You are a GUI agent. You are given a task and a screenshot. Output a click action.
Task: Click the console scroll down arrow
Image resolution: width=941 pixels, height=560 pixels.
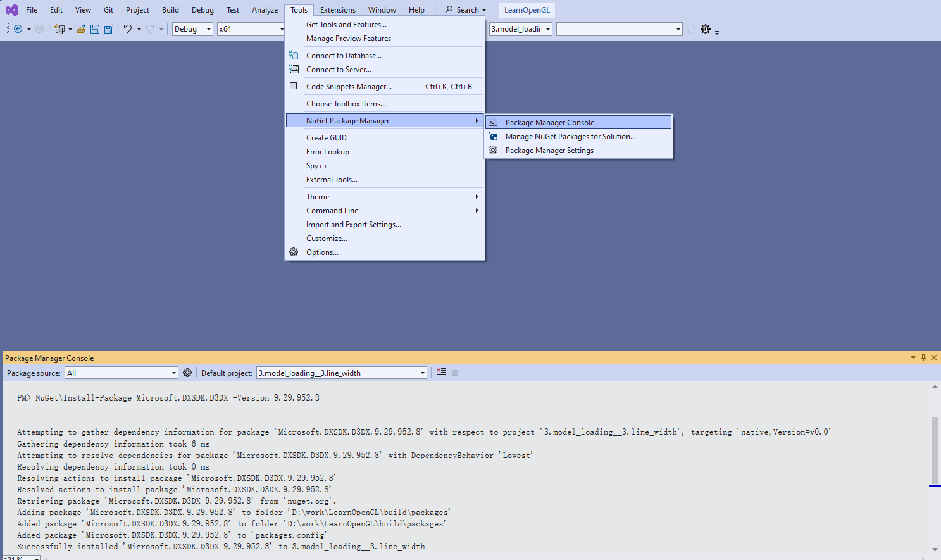(x=935, y=549)
